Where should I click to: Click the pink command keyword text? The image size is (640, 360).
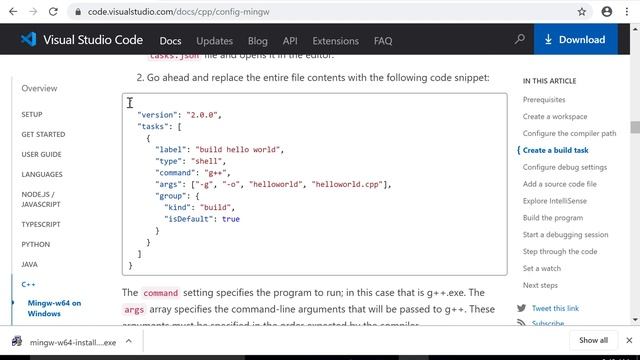[x=160, y=293]
